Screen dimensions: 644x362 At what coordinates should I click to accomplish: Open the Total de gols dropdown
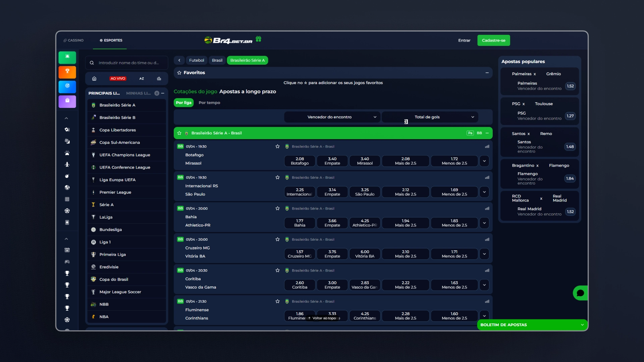[430, 117]
